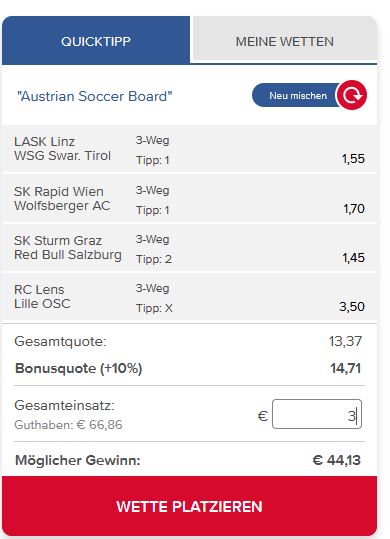
Task: Click the 3,50 odds for Lens draw
Action: pos(352,307)
